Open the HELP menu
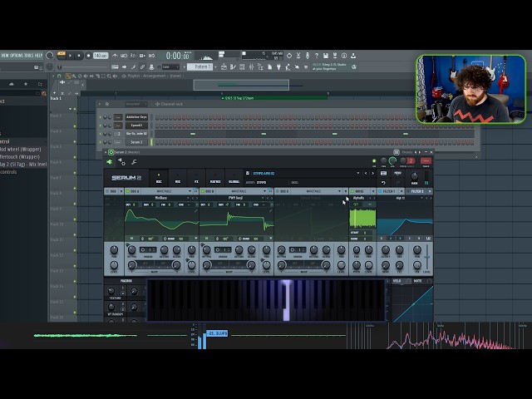The height and width of the screenshot is (399, 532). pyautogui.click(x=38, y=56)
